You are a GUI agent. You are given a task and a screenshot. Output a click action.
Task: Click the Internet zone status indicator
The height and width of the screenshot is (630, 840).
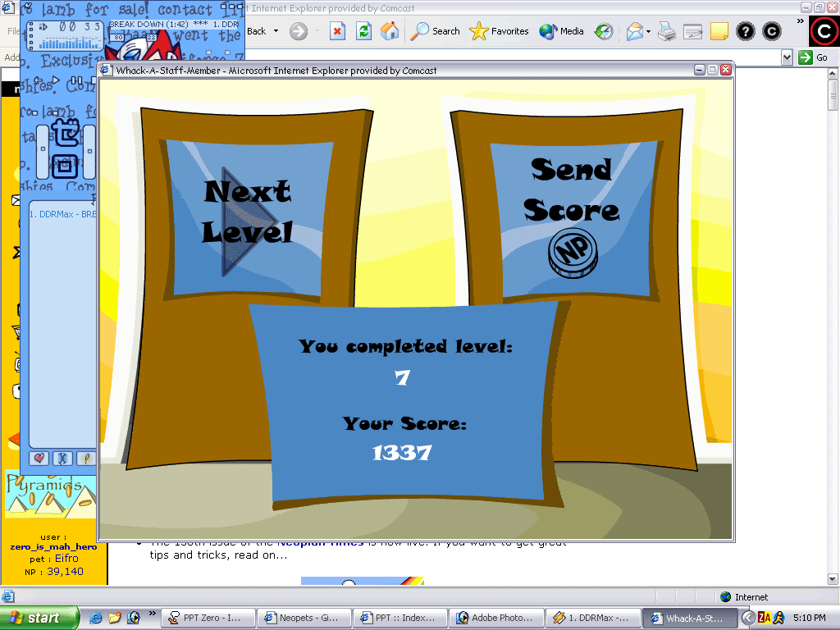tap(745, 597)
